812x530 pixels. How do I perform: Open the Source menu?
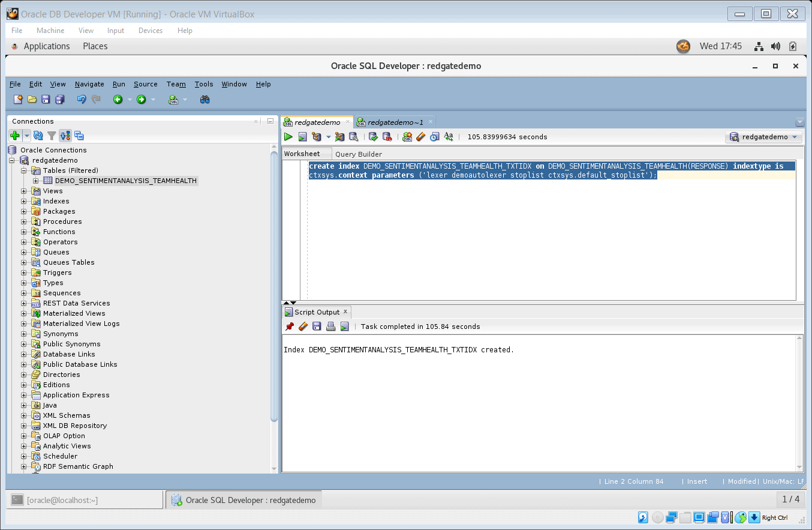[x=146, y=84]
